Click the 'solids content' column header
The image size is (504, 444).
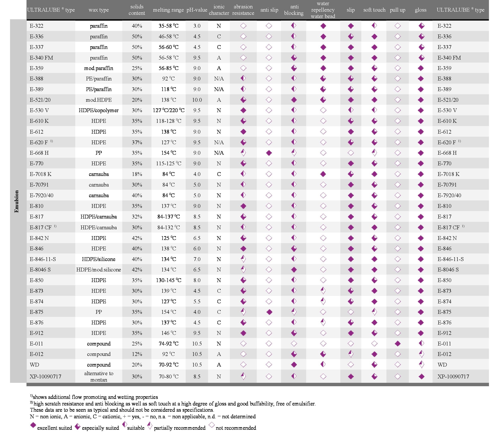click(x=137, y=10)
